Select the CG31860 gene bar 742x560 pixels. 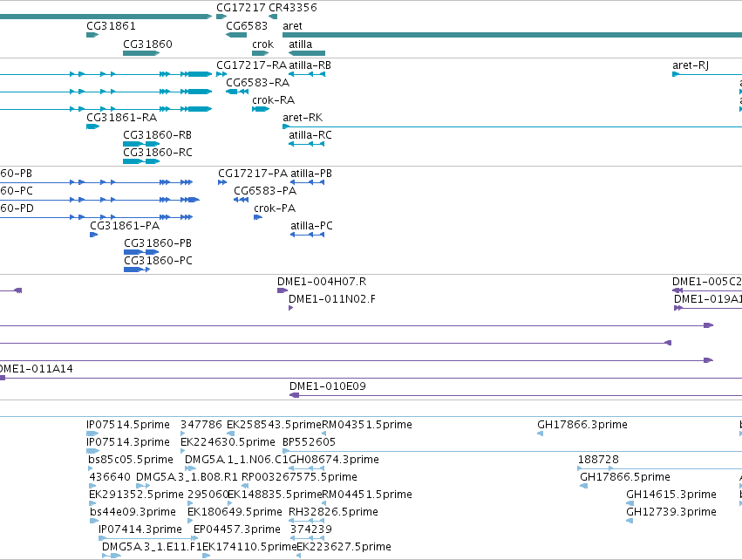pyautogui.click(x=141, y=53)
